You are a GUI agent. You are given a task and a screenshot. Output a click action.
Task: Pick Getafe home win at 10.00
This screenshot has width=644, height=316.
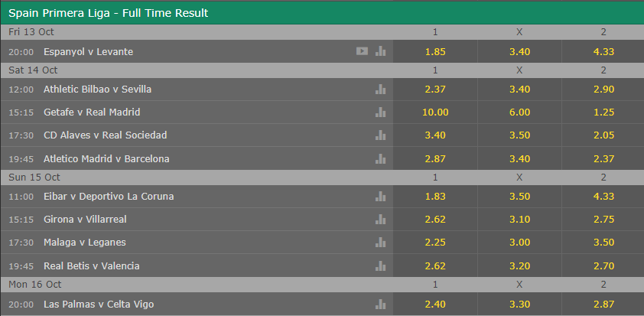point(435,112)
